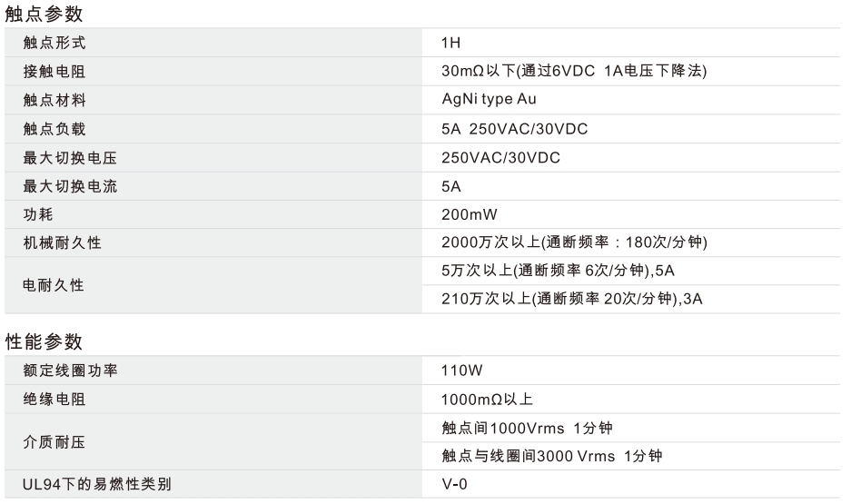Click the 5A 250VAC/30VDC load value
Viewport: 851px width, 504px height.
(514, 129)
